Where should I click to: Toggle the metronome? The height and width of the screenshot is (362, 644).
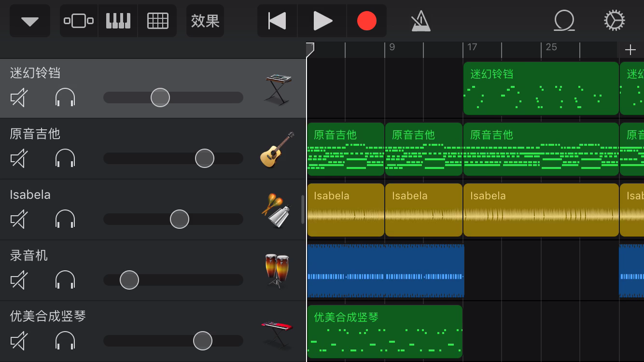(420, 21)
